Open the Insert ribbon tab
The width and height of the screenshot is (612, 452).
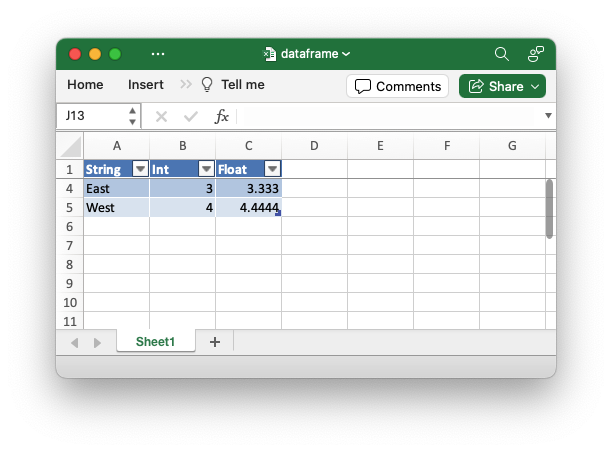(x=146, y=85)
